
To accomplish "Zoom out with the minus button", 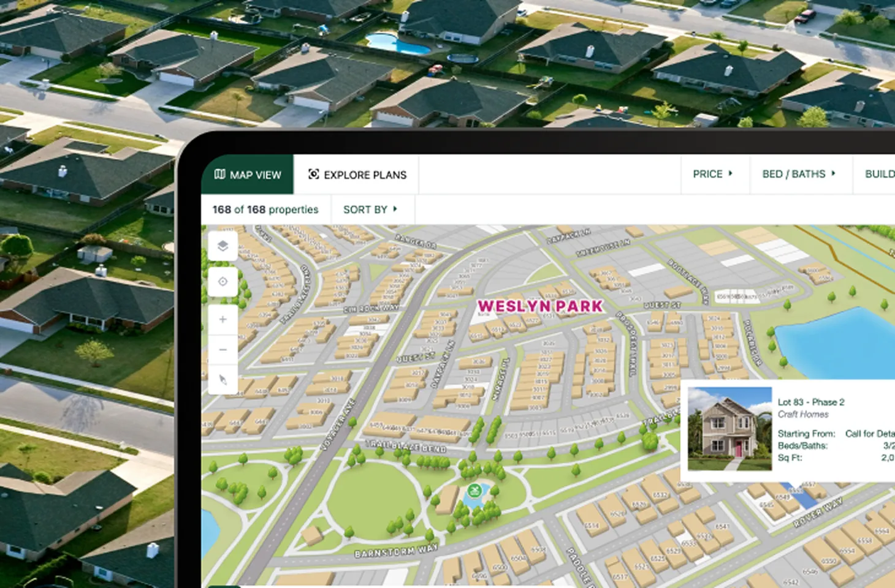I will coord(223,350).
